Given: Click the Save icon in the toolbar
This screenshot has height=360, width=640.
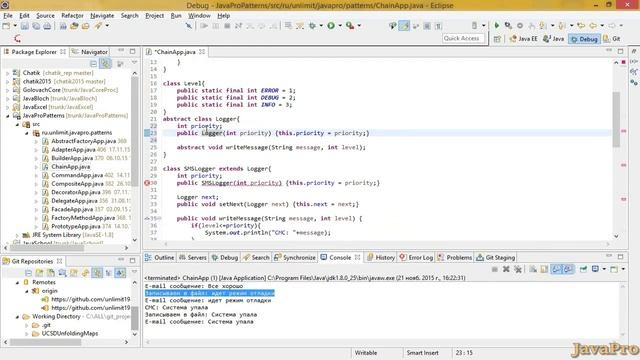Looking at the screenshot, I should [x=25, y=26].
